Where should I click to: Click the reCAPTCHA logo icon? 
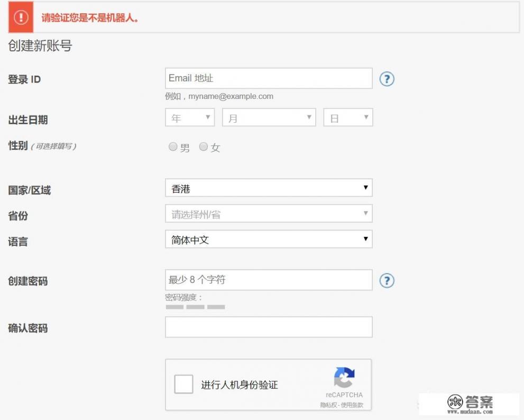[x=345, y=376]
